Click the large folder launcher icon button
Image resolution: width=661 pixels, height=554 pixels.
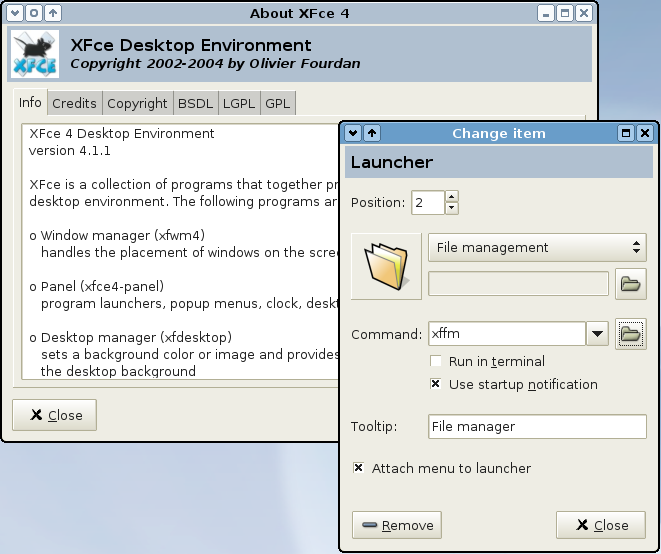coord(386,265)
